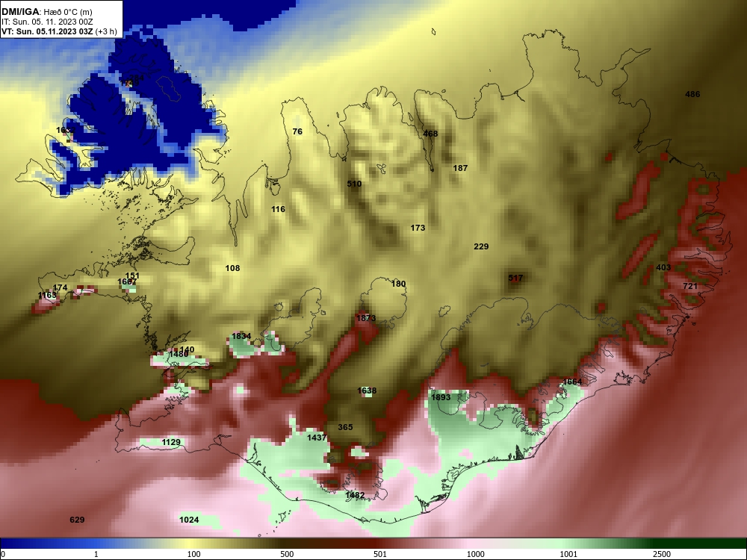Click the map value 140
Viewport: 747px width, 560px height.
187,349
